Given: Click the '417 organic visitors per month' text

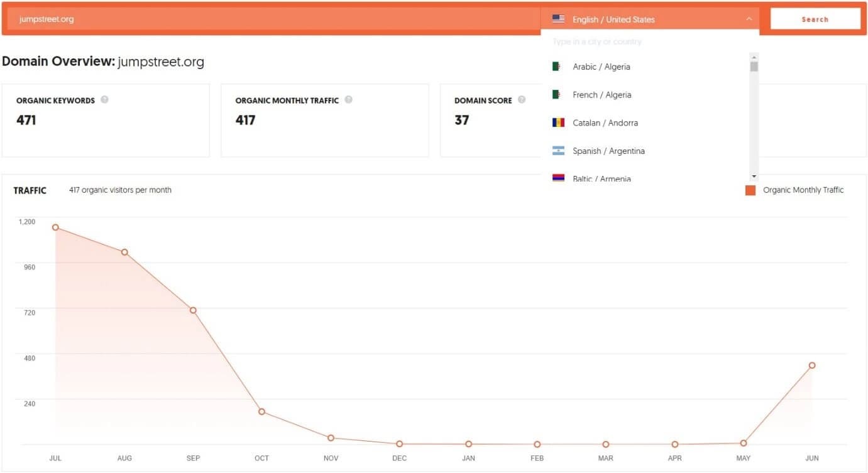Looking at the screenshot, I should [x=120, y=190].
